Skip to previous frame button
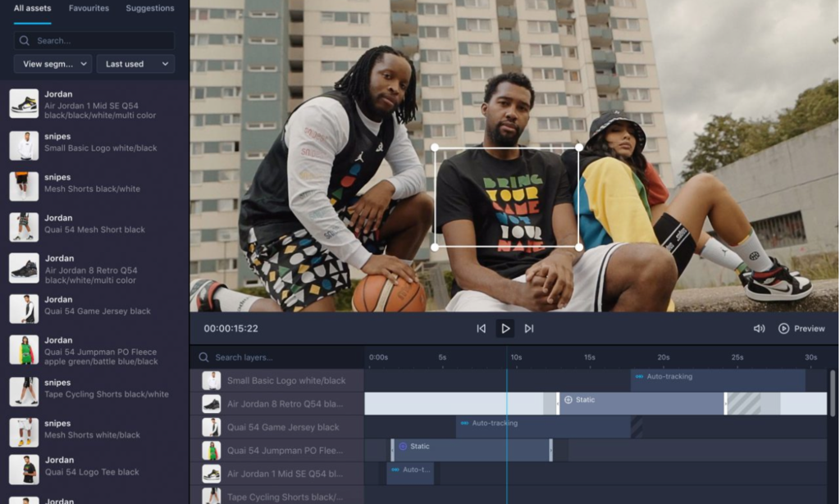This screenshot has height=504, width=840. click(x=481, y=329)
